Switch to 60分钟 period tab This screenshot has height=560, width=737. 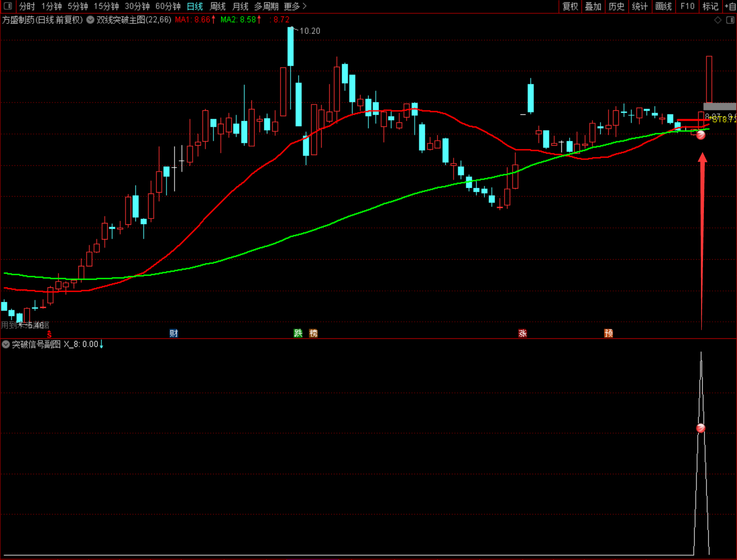168,6
